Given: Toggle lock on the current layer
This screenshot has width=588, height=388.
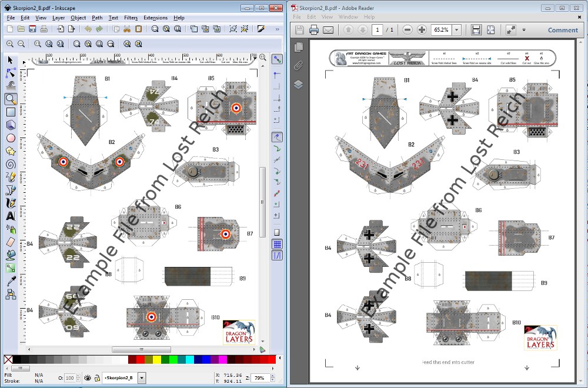Looking at the screenshot, I should pos(96,378).
